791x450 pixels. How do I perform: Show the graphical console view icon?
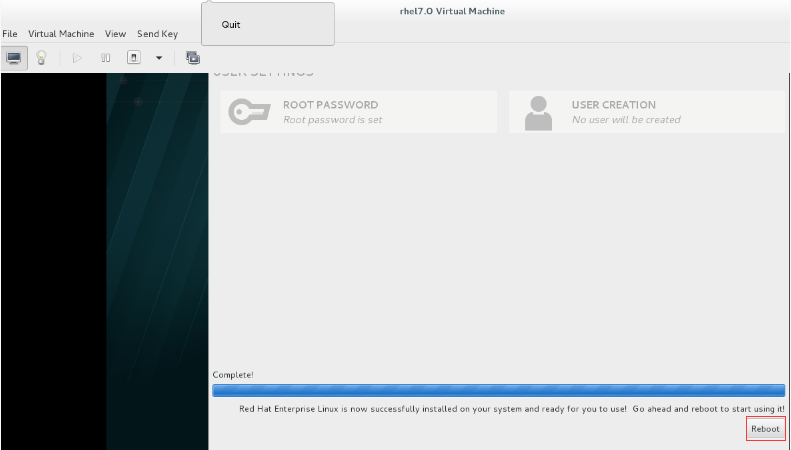tap(14, 58)
